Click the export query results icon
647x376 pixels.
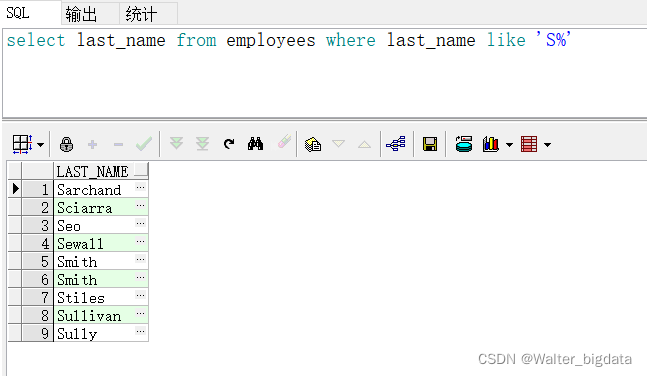(x=464, y=144)
